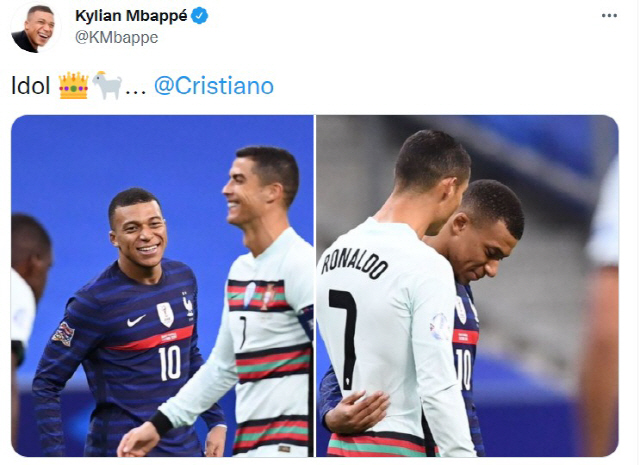Click the ellipsis text after the goat emoji
The height and width of the screenshot is (465, 640).
[136, 92]
